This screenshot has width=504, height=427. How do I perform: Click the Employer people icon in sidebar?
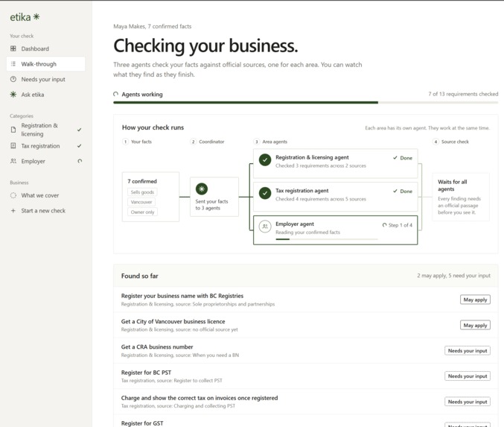[13, 161]
